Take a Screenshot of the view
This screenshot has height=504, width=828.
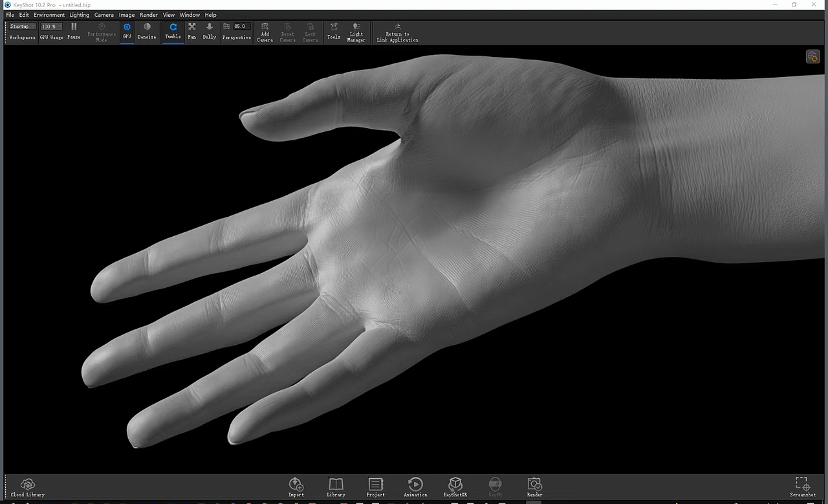click(803, 487)
